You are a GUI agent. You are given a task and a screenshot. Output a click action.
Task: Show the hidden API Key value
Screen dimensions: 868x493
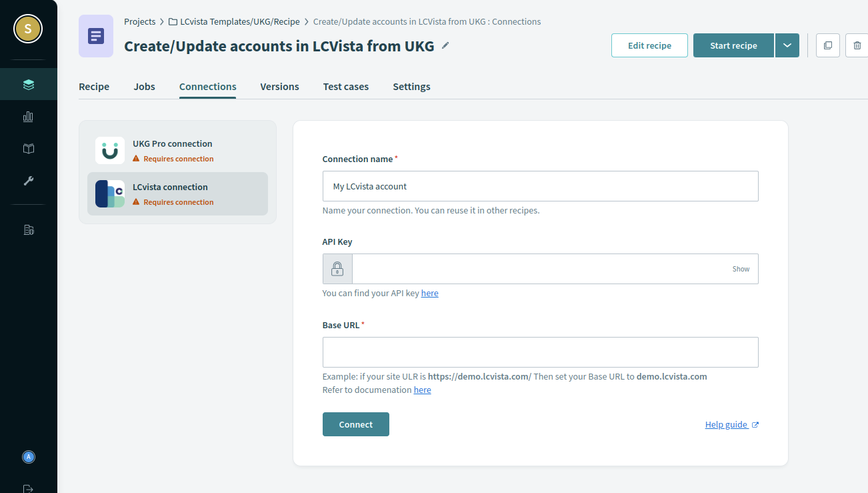(741, 269)
